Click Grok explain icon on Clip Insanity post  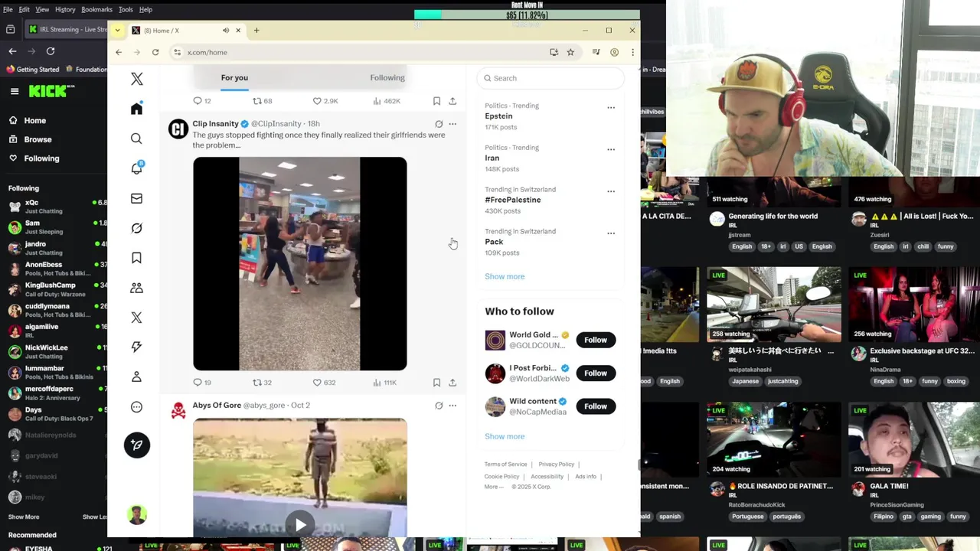click(439, 124)
